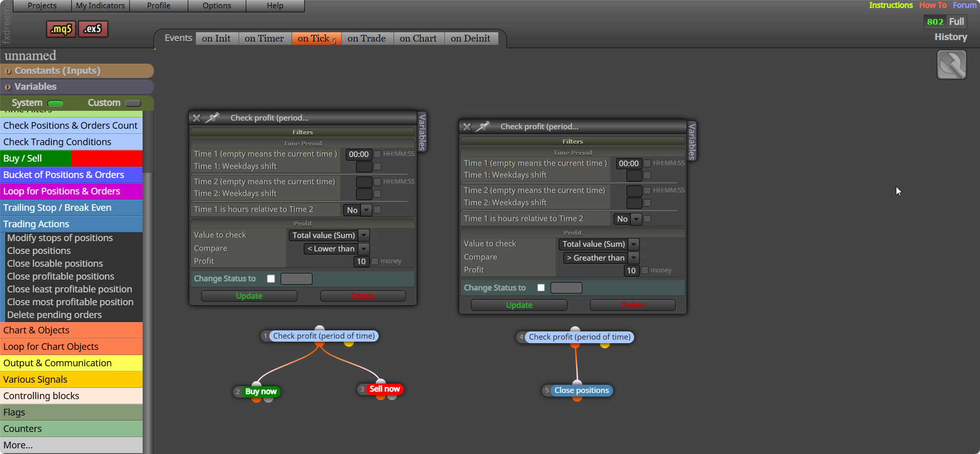Switch to the on Timer event tab
980x454 pixels.
tap(264, 38)
